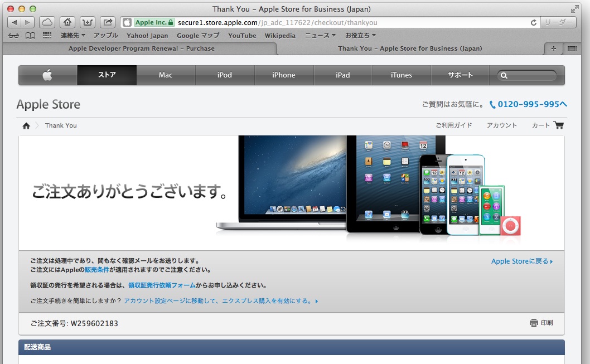Show bookmarks via the open book icon
590x364 pixels.
(x=30, y=36)
